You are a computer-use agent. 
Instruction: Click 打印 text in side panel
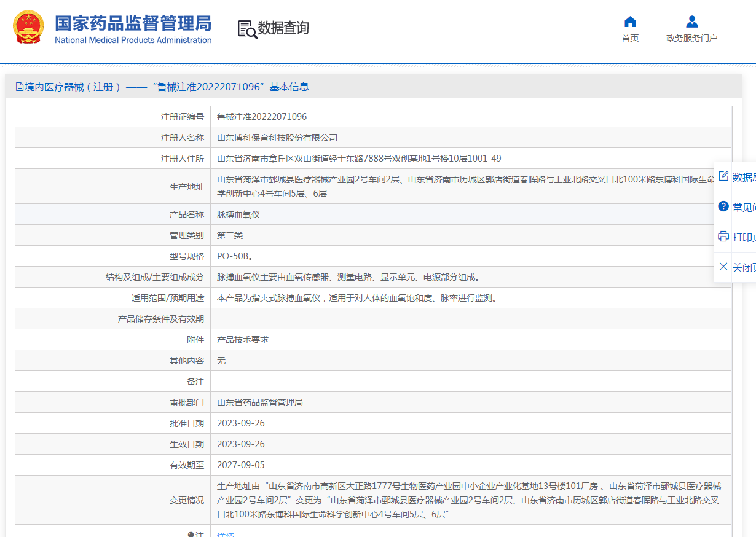coord(744,237)
